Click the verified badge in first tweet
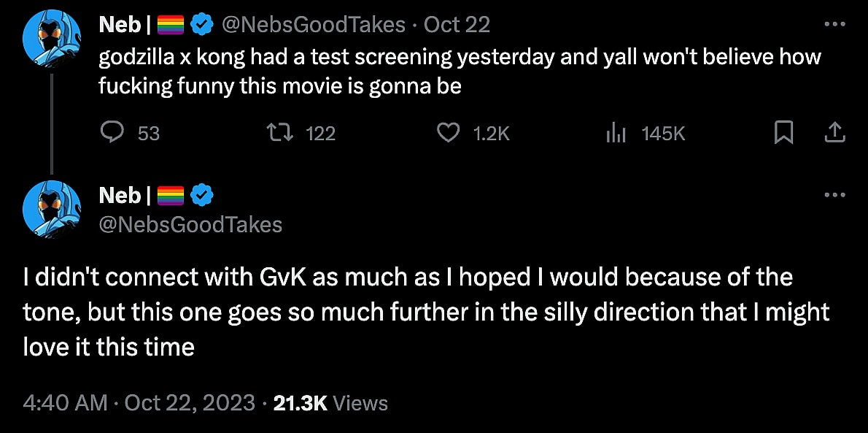Image resolution: width=868 pixels, height=433 pixels. (201, 25)
